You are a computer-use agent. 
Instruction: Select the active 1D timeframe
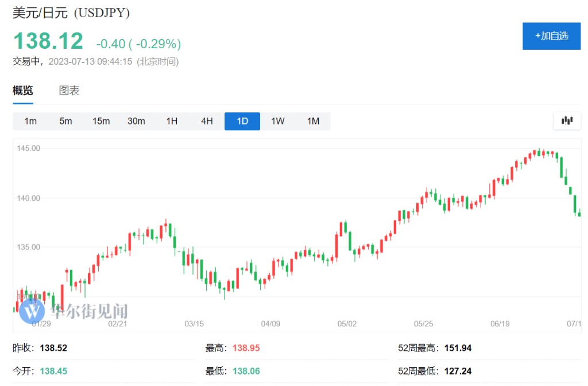tap(242, 121)
